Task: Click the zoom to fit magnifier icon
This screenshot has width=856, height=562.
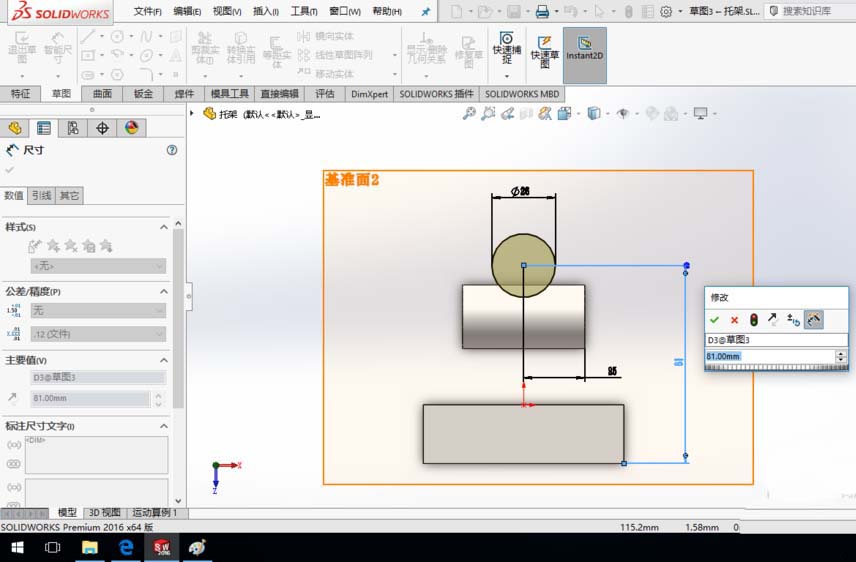Action: [469, 114]
